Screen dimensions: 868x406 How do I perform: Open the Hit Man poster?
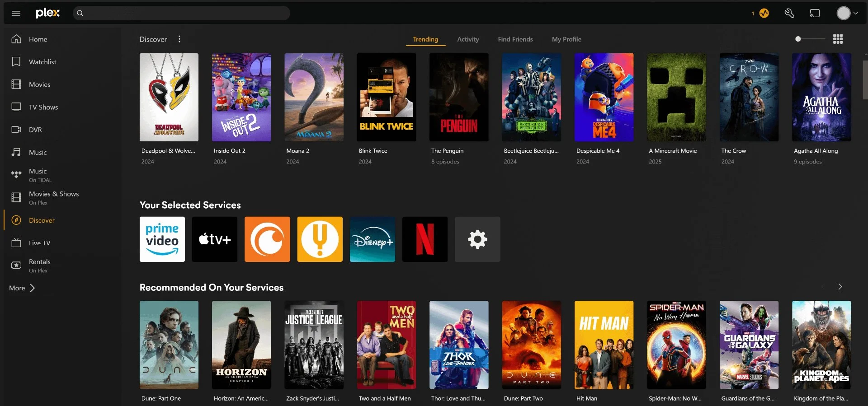604,345
